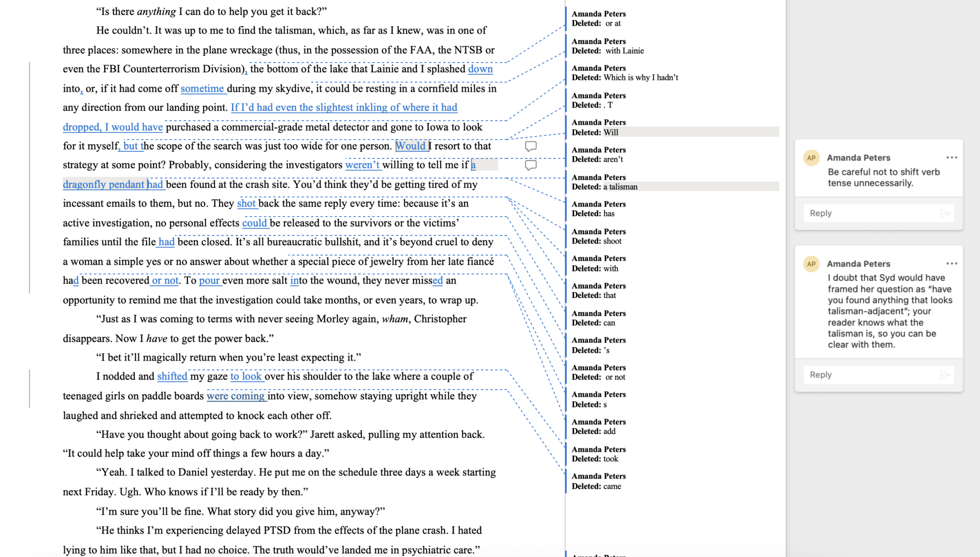Click comment balloon icon beside "weren't willing" line
980x557 pixels.
pos(530,165)
